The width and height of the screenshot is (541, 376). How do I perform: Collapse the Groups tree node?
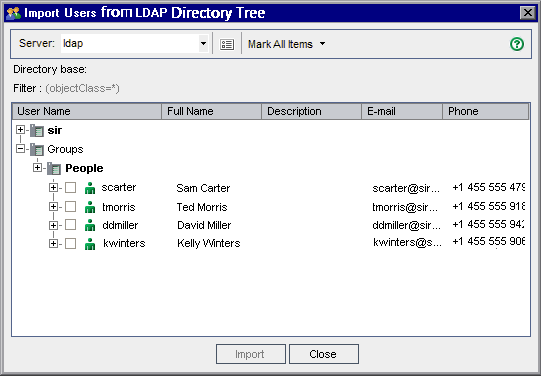pyautogui.click(x=20, y=149)
